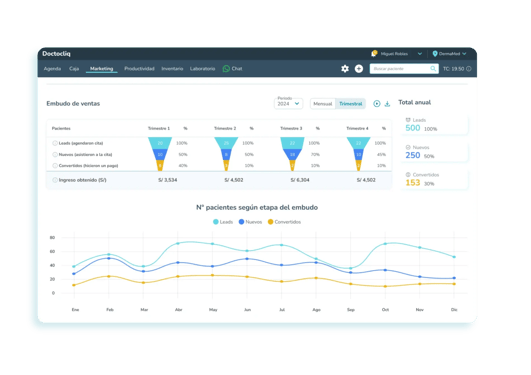
Task: Download the sales funnel report
Action: click(387, 104)
